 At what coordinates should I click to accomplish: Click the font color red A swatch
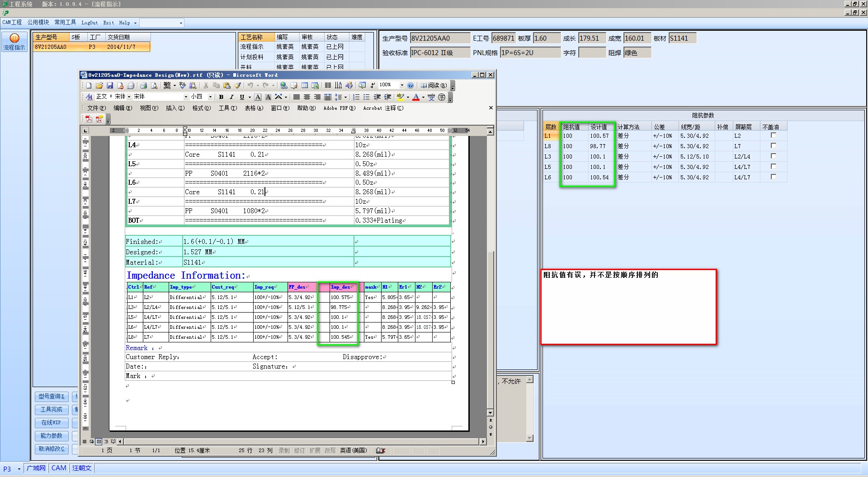416,97
